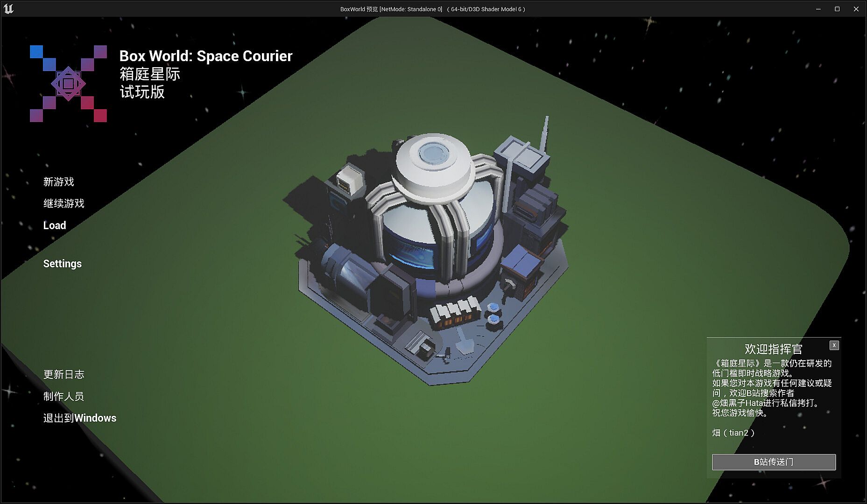Open the Load menu entry
The width and height of the screenshot is (867, 504).
pos(55,225)
